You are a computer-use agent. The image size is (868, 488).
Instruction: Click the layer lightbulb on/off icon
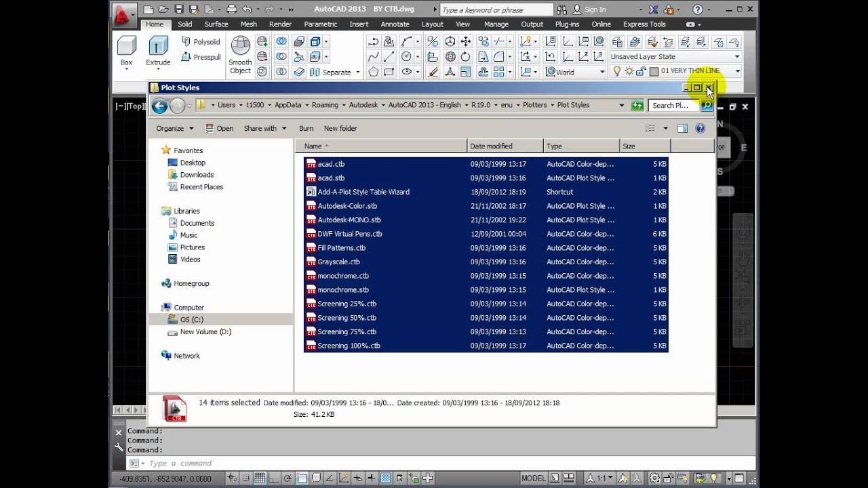point(616,71)
